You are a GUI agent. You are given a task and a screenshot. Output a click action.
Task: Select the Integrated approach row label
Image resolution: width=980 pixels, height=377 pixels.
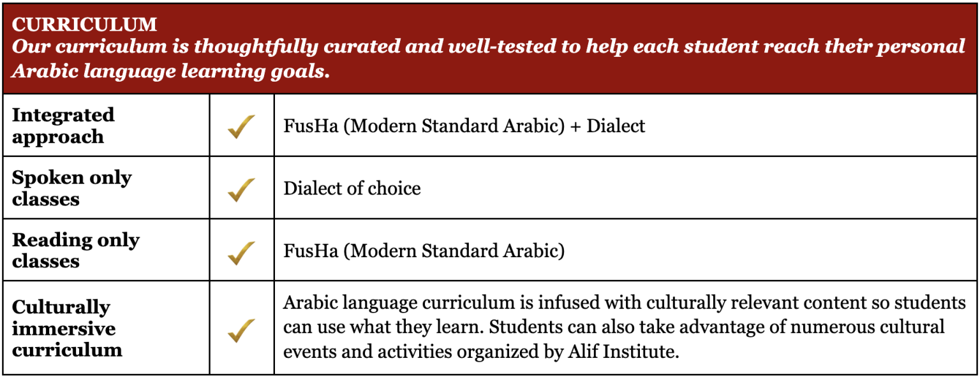tap(63, 126)
